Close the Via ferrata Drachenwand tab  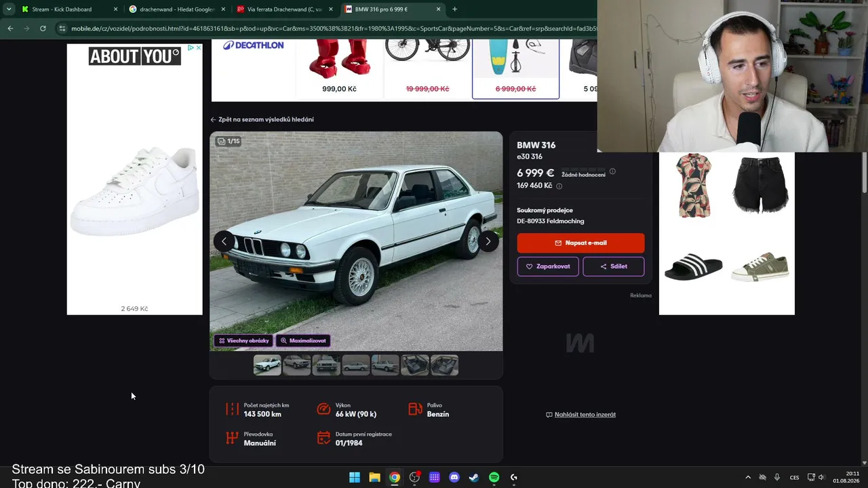point(331,9)
